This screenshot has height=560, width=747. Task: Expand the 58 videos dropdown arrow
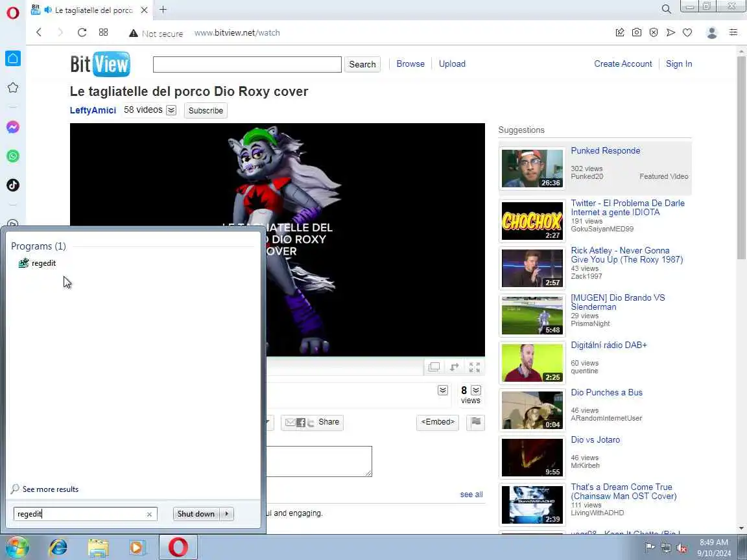[171, 110]
